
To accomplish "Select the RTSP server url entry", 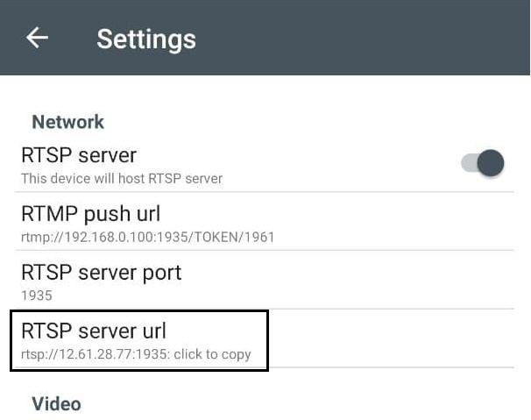I will coord(138,340).
